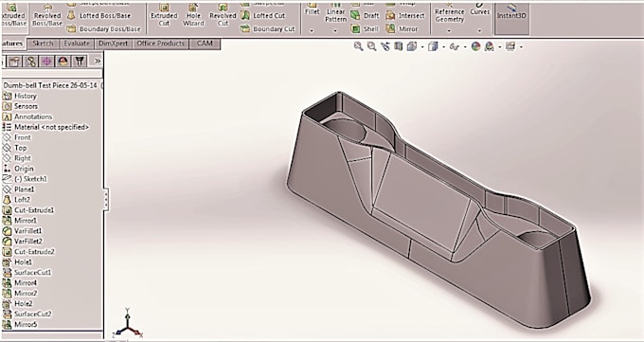This screenshot has width=644, height=342.
Task: Open the DisplayManager ball tab icon
Action: click(x=63, y=62)
